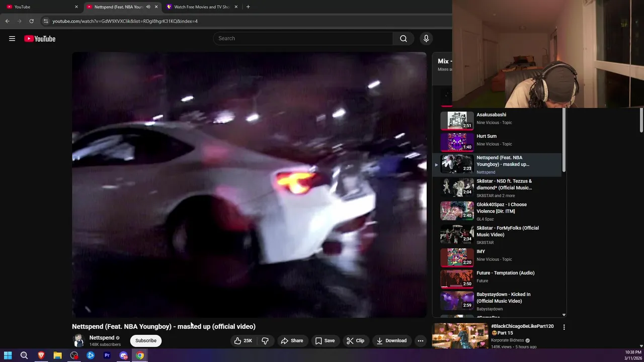Open more actions three-dot menu below video
This screenshot has height=362, width=644.
(421, 340)
